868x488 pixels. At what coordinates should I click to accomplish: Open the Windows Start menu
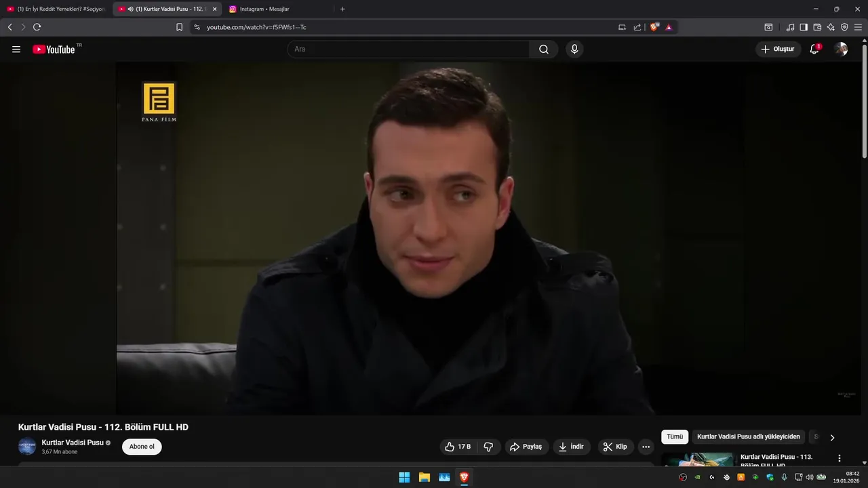coord(404,477)
